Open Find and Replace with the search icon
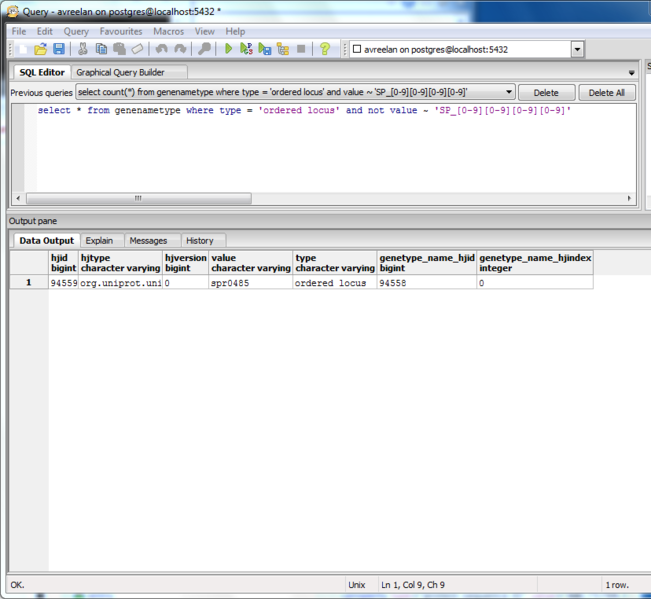Viewport: 651px width, 599px height. coord(204,49)
